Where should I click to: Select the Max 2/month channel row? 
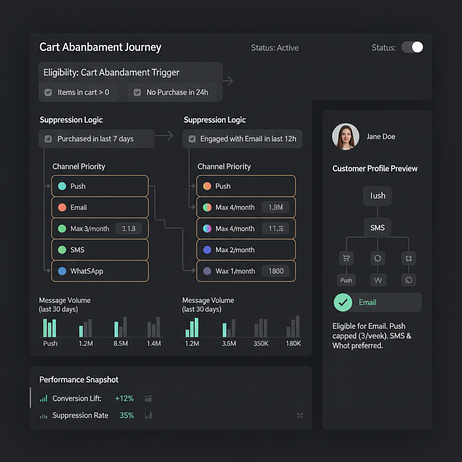point(246,250)
